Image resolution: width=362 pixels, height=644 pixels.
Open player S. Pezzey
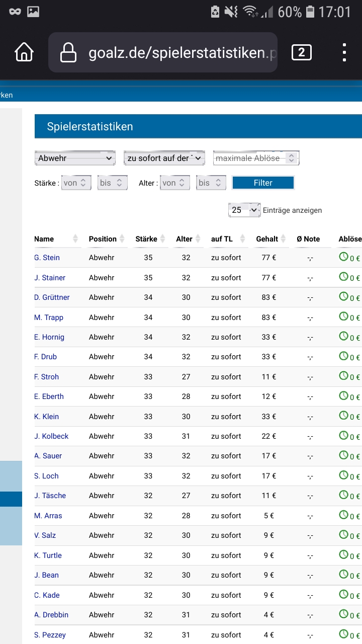pos(50,635)
